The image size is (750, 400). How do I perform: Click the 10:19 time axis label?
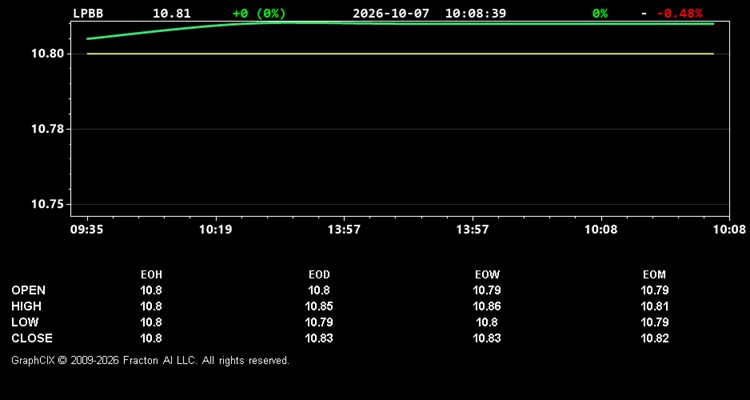click(x=216, y=230)
